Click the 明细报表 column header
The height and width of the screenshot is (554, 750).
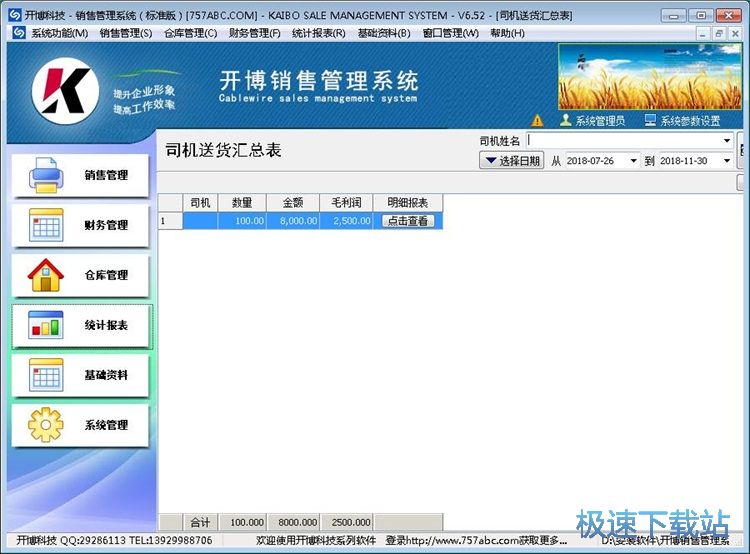(408, 203)
